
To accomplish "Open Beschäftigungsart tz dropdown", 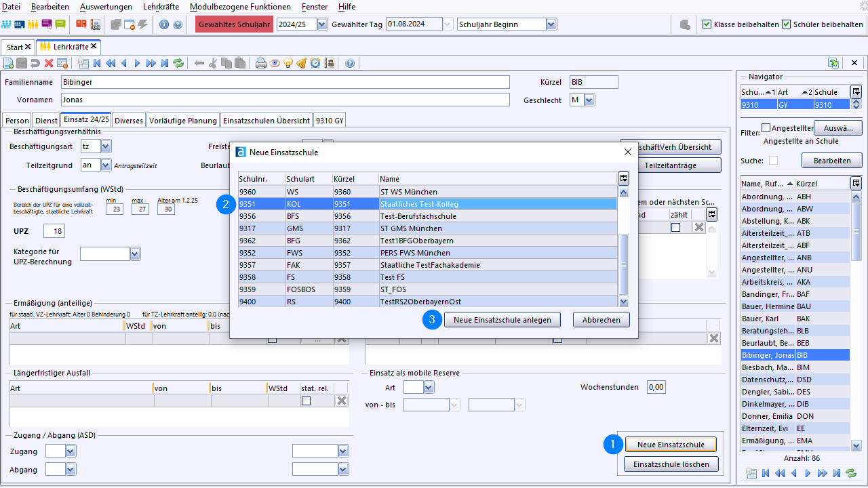I will (106, 146).
